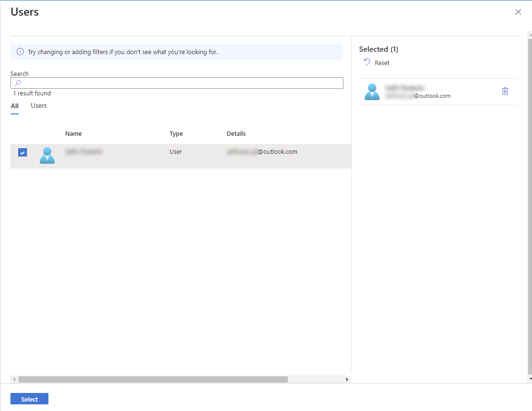Click the magnifier icon in the search box
Image resolution: width=532 pixels, height=411 pixels.
[x=18, y=83]
